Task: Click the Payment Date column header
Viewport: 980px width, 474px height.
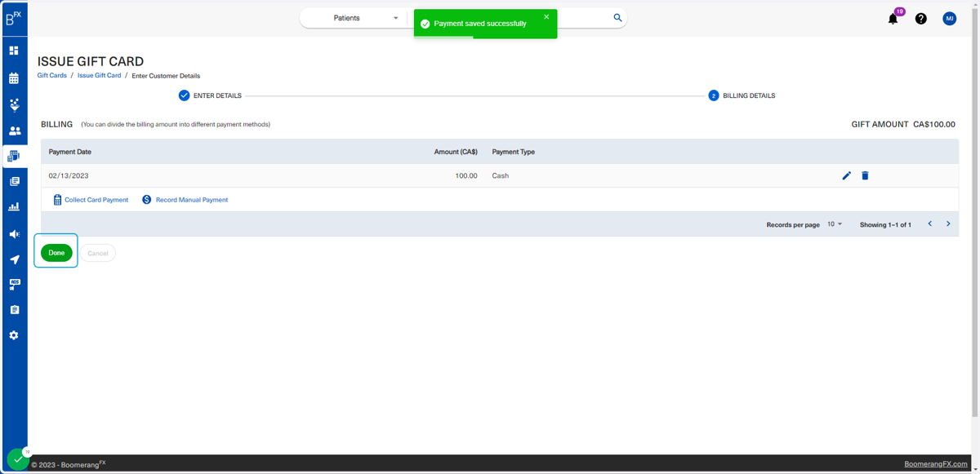Action: (69, 152)
